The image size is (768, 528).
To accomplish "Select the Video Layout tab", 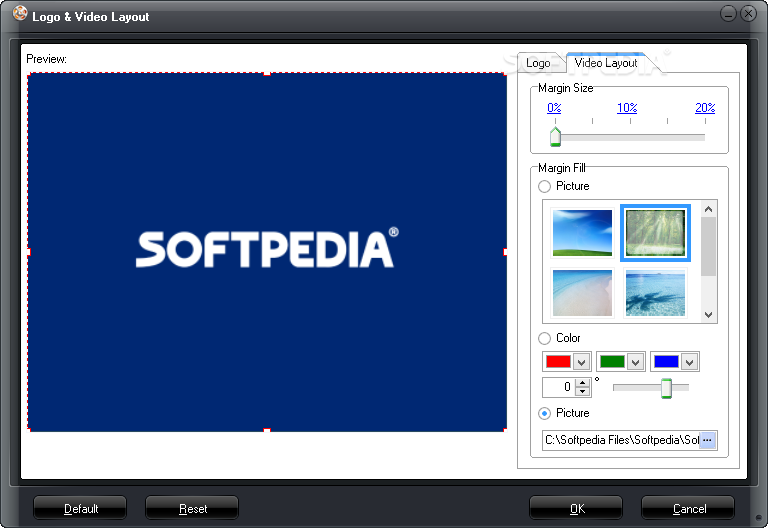I will (606, 63).
